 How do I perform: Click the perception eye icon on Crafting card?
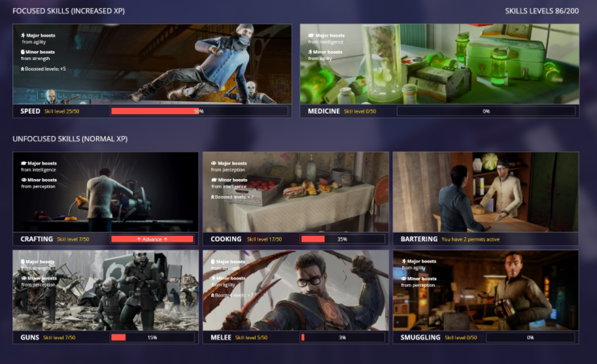click(x=24, y=180)
